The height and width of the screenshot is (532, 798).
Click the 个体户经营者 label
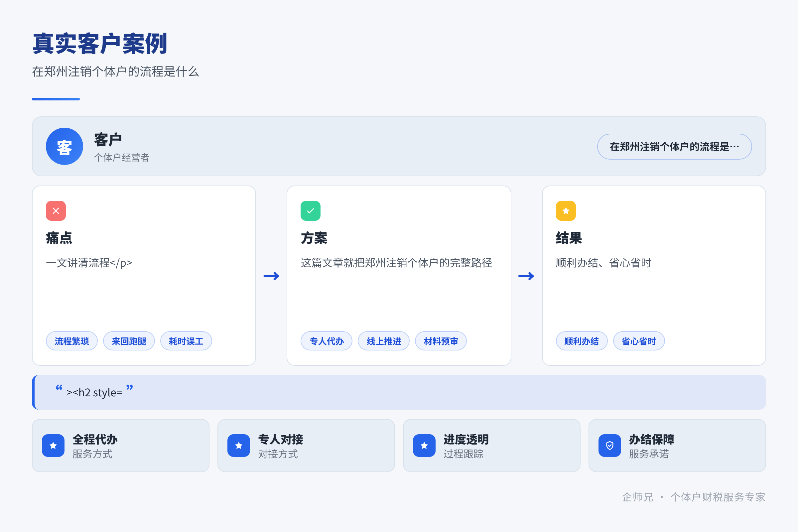click(x=121, y=157)
